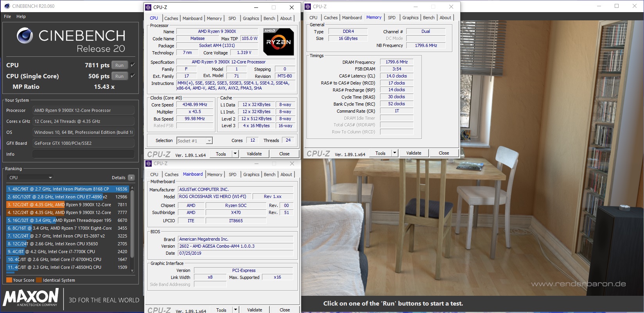This screenshot has height=313, width=644.
Task: Switch to Bench tab in CPU window
Action: (269, 18)
